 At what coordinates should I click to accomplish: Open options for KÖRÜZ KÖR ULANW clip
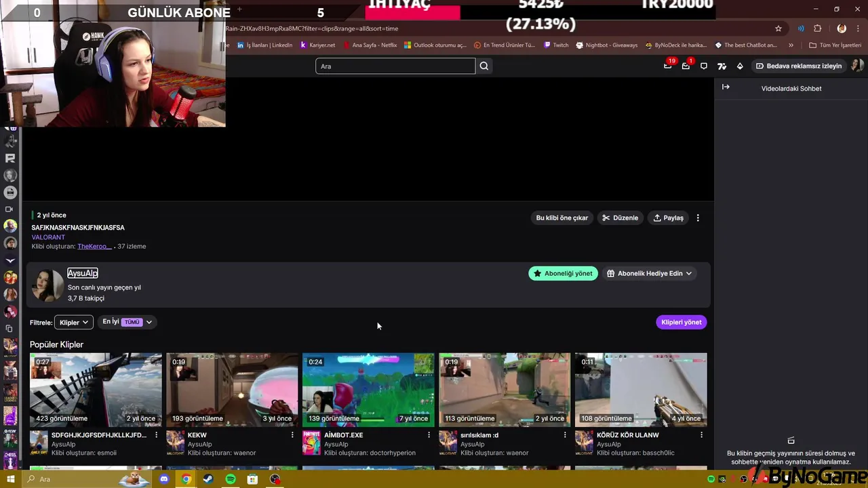click(x=701, y=435)
